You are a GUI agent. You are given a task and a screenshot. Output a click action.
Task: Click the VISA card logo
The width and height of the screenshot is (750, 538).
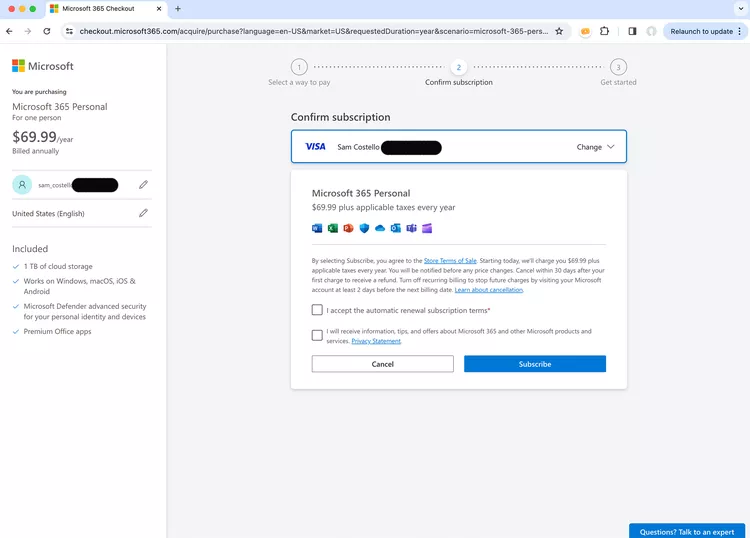[315, 146]
